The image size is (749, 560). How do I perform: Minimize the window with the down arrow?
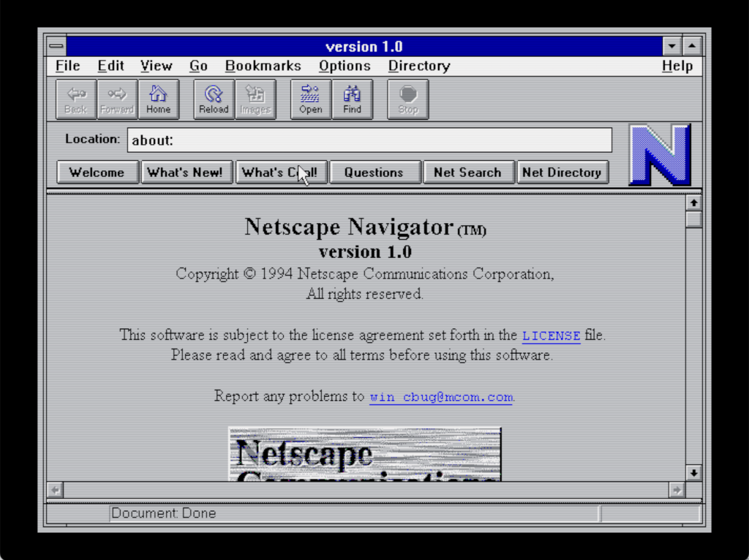[671, 46]
